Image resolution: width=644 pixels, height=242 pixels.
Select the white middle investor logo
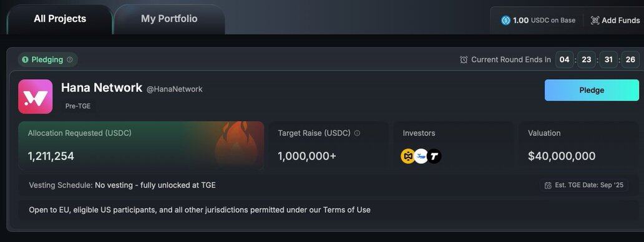(421, 157)
